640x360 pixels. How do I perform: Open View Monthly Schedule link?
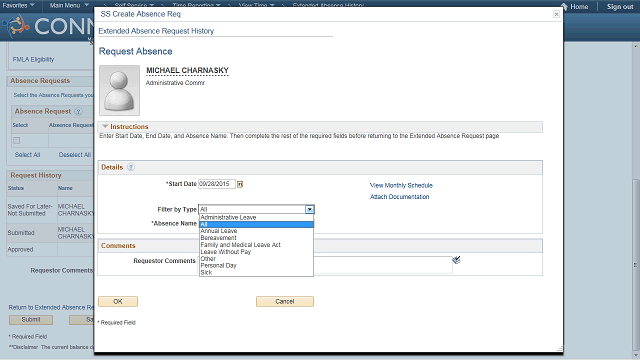coord(401,185)
